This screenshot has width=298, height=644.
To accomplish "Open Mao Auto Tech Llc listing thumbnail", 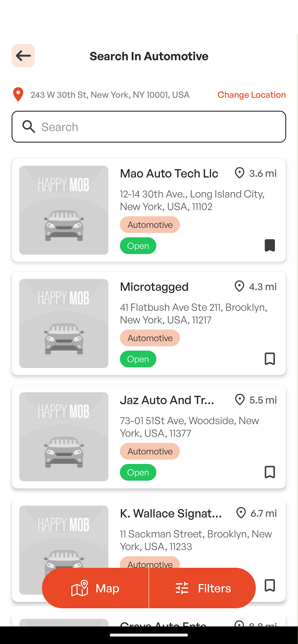I will [x=64, y=210].
